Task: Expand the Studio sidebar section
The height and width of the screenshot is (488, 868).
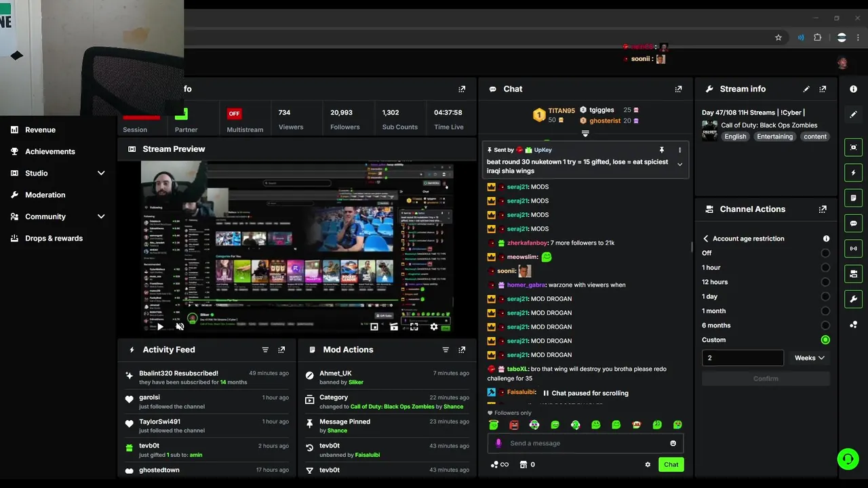Action: click(x=101, y=173)
